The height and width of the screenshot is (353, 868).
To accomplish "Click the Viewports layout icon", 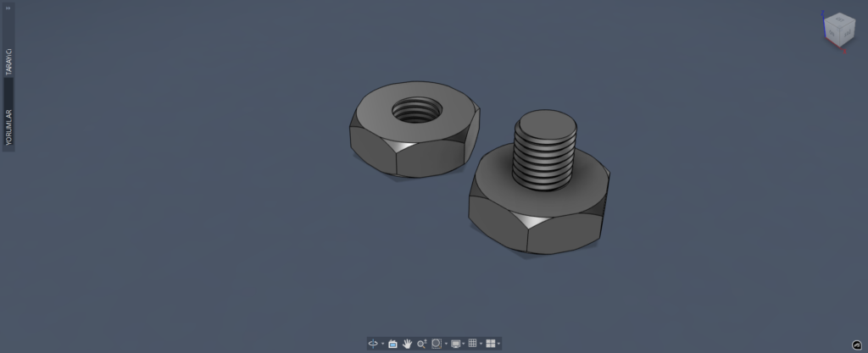I will tap(490, 344).
